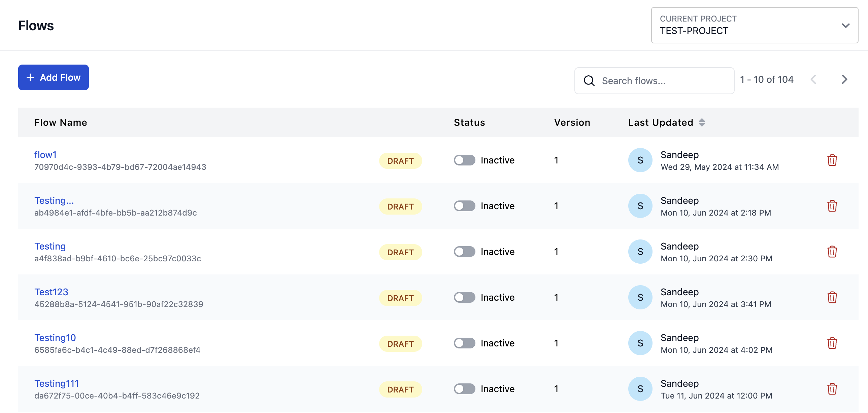Image resolution: width=868 pixels, height=413 pixels.
Task: Open the Testing10 flow details
Action: point(55,338)
